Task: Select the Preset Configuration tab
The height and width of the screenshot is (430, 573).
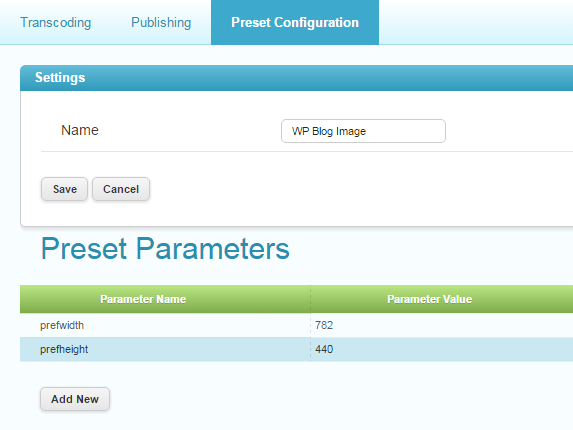Action: point(295,22)
